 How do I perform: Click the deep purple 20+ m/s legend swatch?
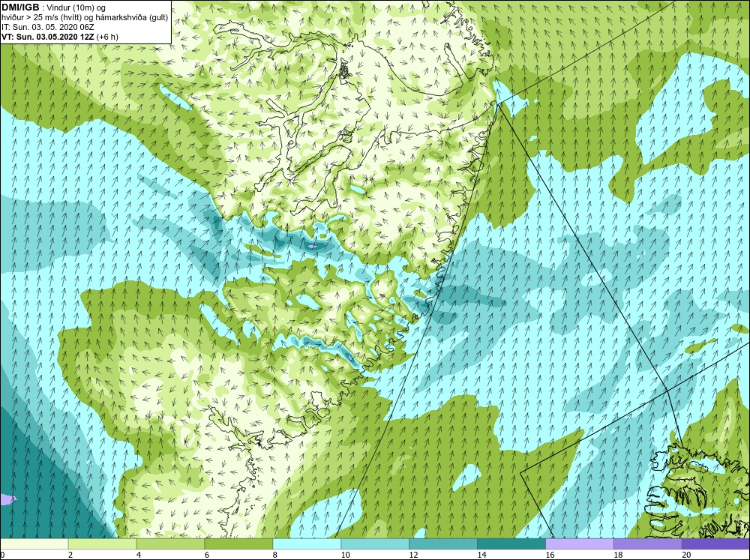[715, 544]
